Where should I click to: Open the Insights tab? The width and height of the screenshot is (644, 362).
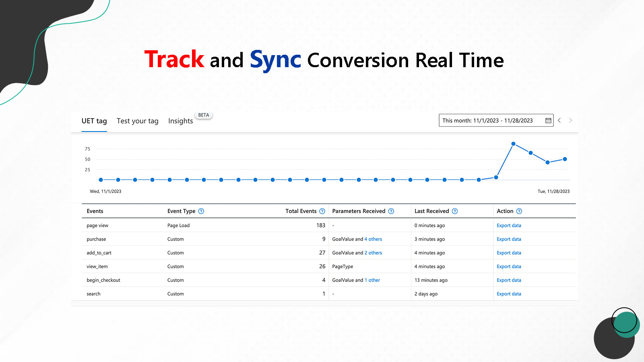[x=180, y=121]
